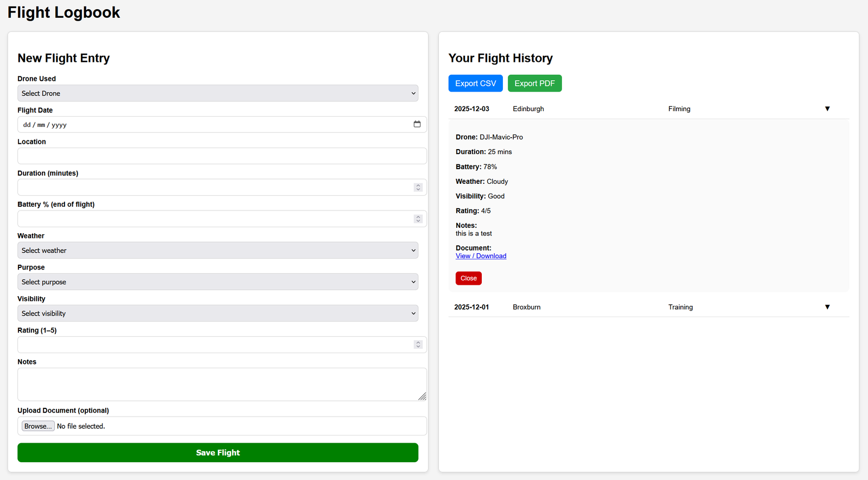
Task: Click the red Close button
Action: (x=468, y=278)
